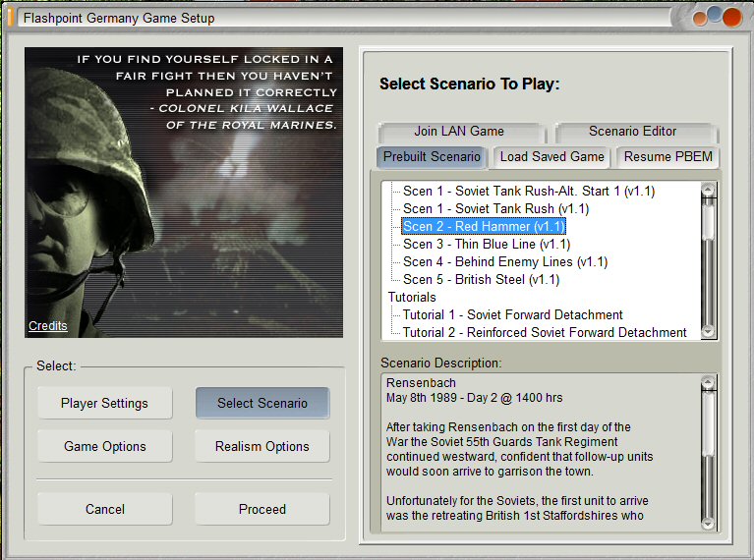Open the Credits link
Screen dimensions: 754x560
point(47,326)
